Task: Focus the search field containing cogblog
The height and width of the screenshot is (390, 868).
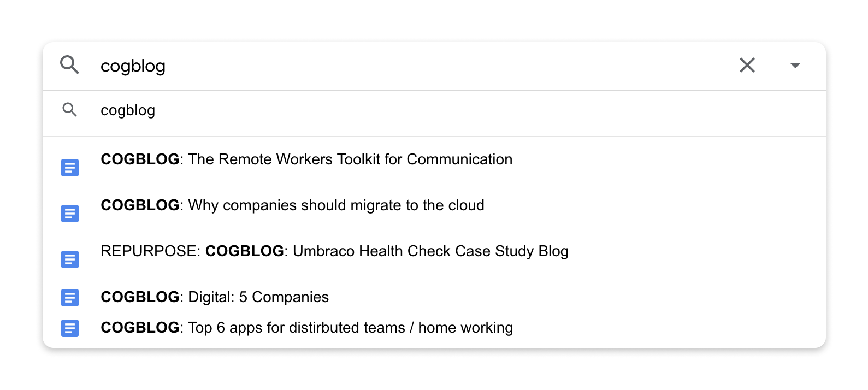Action: coord(410,66)
